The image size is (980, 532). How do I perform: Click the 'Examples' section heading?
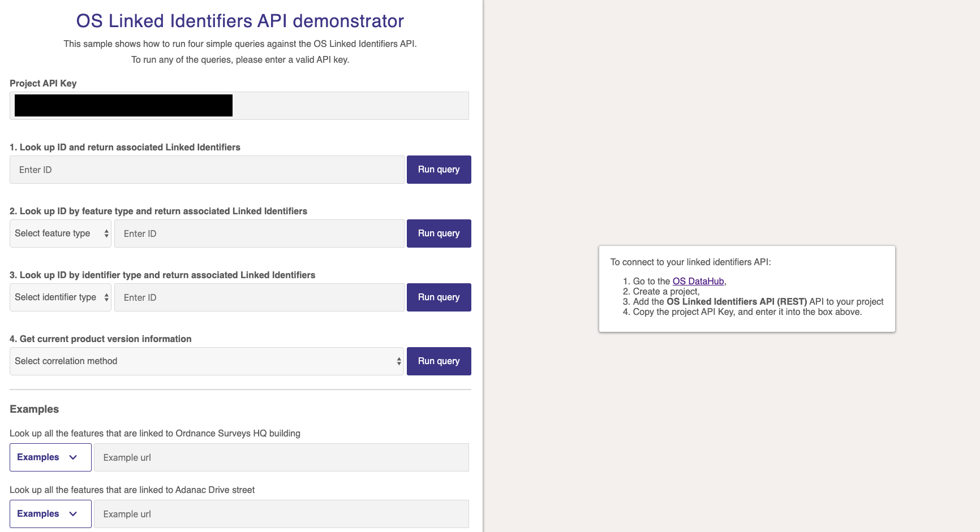pyautogui.click(x=35, y=409)
